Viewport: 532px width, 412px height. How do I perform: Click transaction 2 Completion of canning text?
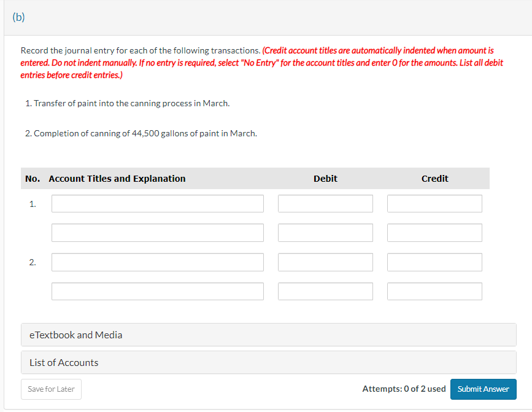pyautogui.click(x=141, y=133)
